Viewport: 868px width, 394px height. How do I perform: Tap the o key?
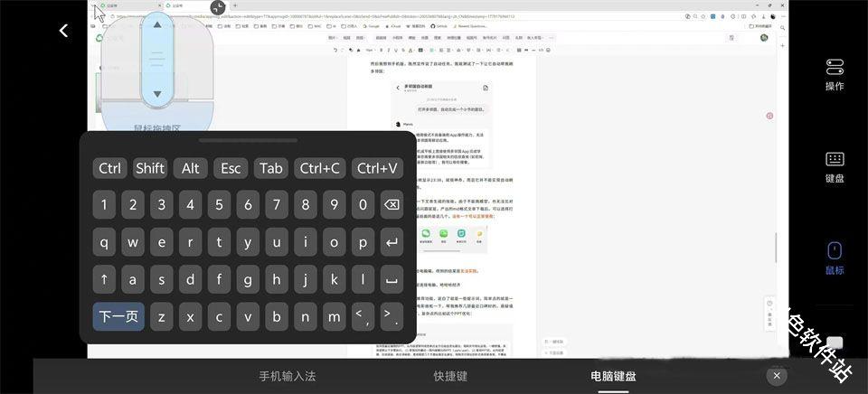(334, 242)
